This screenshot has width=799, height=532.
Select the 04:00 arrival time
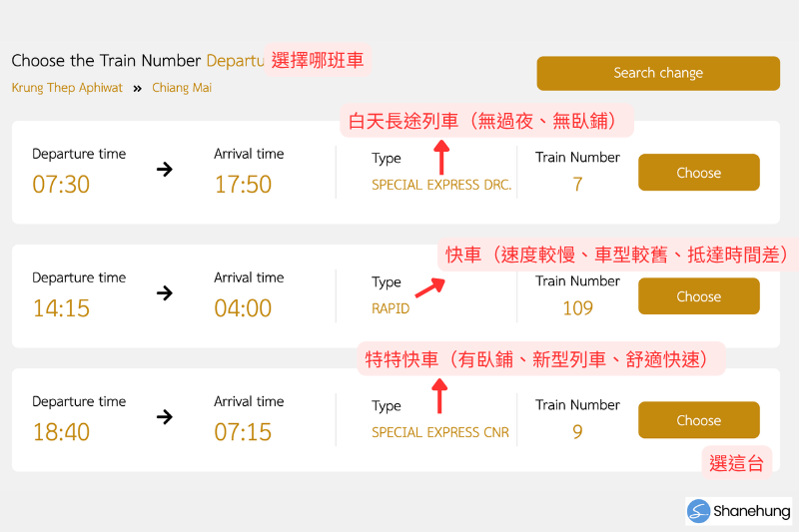click(x=243, y=308)
